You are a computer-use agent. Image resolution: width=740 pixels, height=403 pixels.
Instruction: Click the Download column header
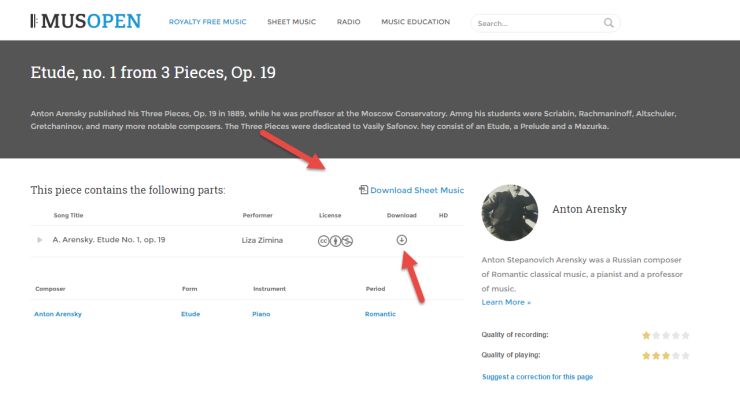[402, 215]
